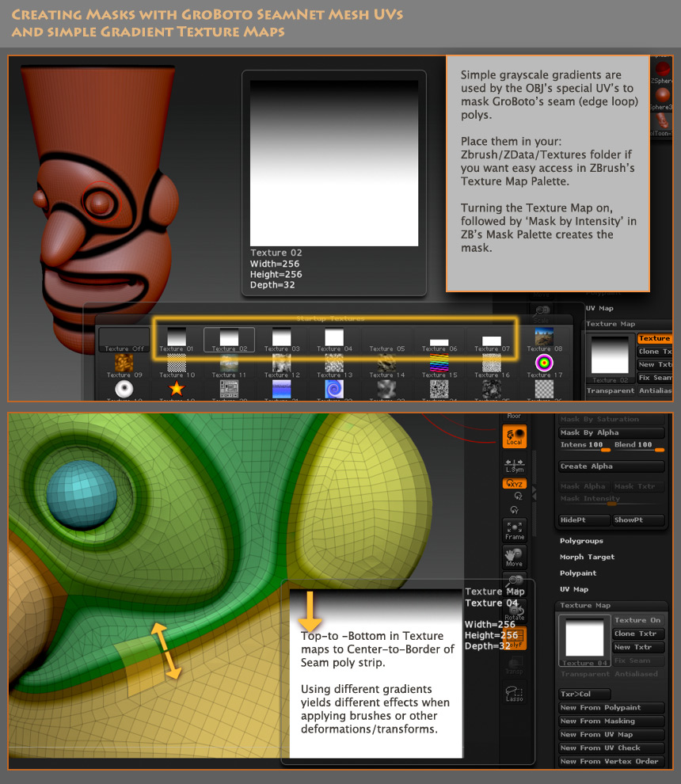This screenshot has width=681, height=784.
Task: Choose the Texture 02 gradient thumbnail
Action: pyautogui.click(x=229, y=340)
